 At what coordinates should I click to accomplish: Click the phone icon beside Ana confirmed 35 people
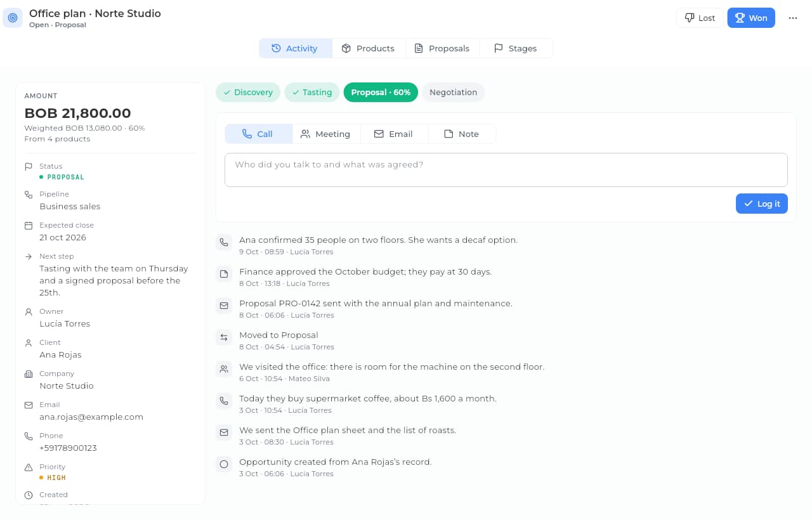click(x=223, y=242)
